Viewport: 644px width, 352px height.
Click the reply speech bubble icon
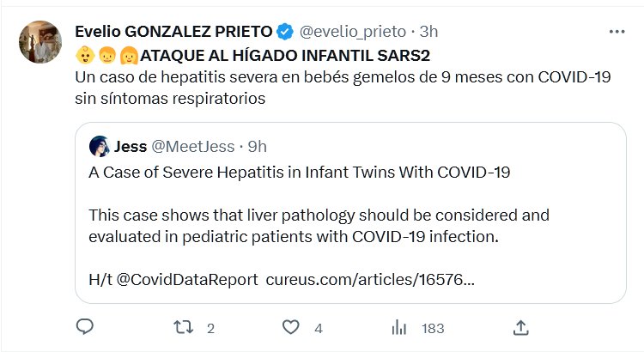click(84, 327)
